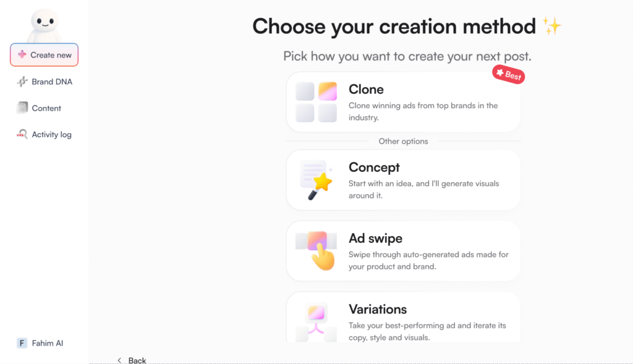Click the Create new sparkle icon

(22, 55)
